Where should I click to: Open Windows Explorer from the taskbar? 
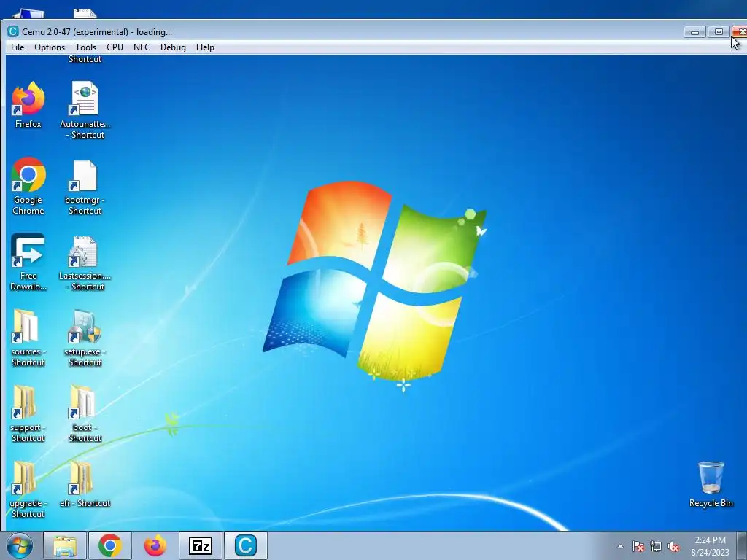point(65,545)
